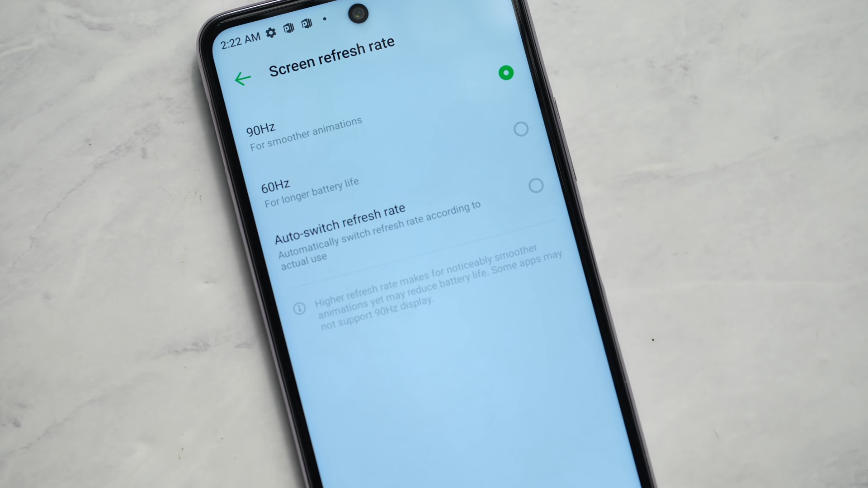Click the back arrow navigation icon
The width and height of the screenshot is (868, 488).
coord(242,78)
